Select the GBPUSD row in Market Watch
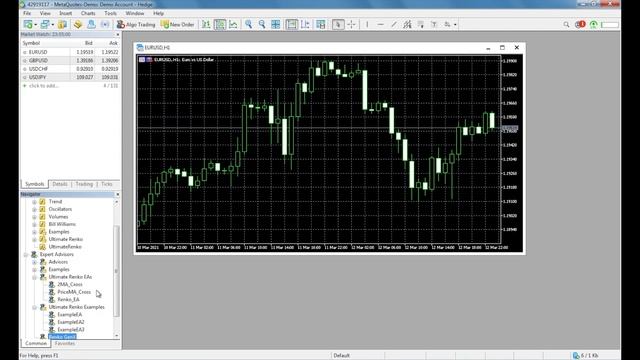 click(x=70, y=60)
